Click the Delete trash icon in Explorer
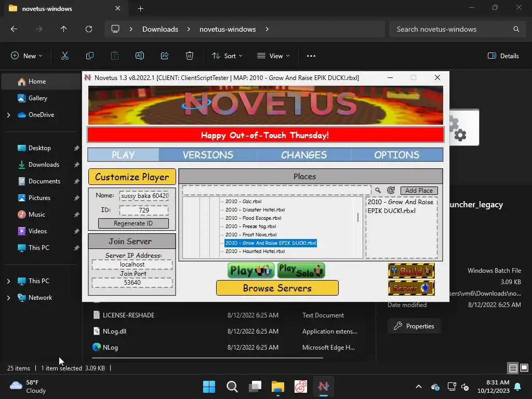 (x=190, y=56)
